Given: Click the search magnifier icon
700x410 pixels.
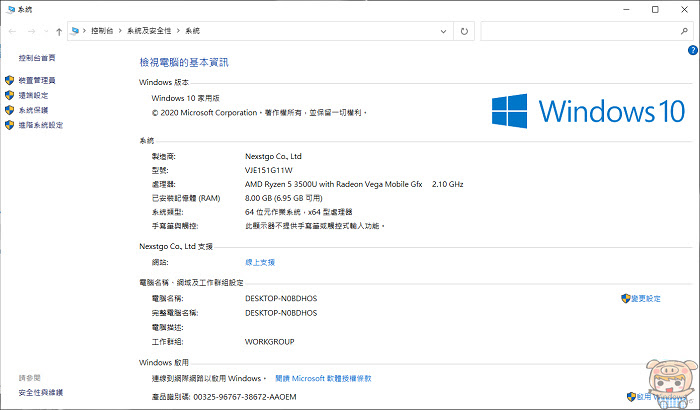Looking at the screenshot, I should point(684,31).
